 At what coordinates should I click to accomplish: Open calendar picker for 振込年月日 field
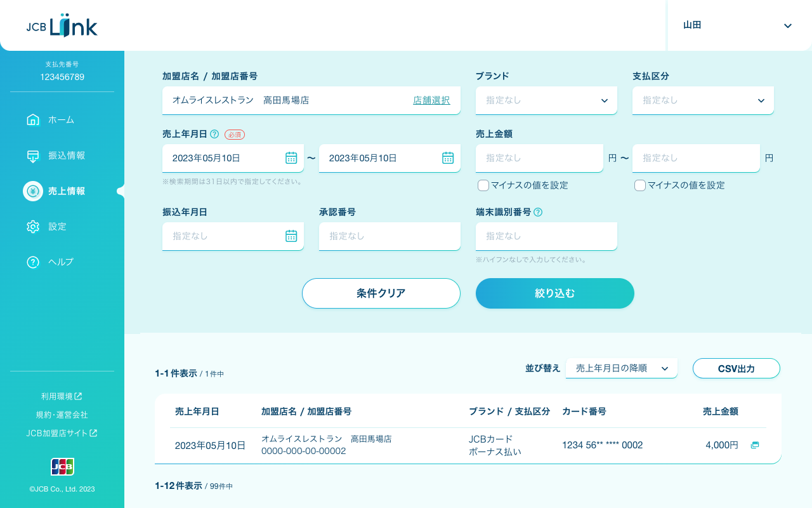291,236
